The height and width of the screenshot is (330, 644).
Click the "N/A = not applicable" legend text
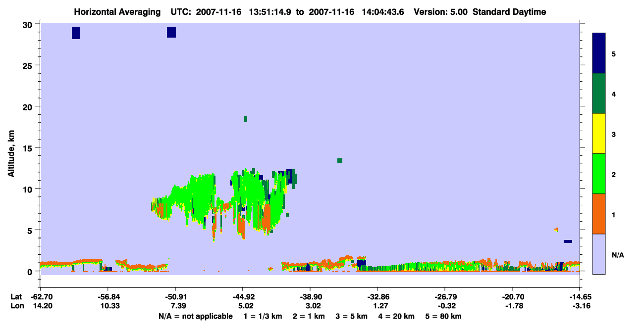point(195,316)
